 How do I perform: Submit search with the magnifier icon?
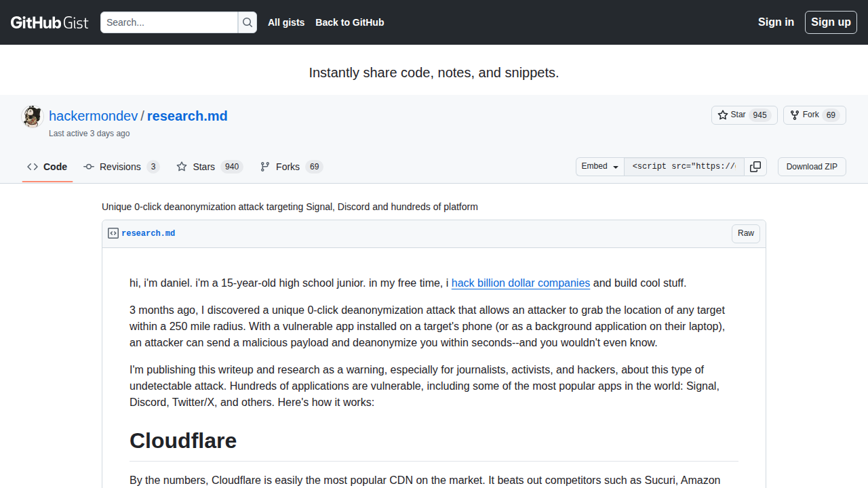coord(248,22)
